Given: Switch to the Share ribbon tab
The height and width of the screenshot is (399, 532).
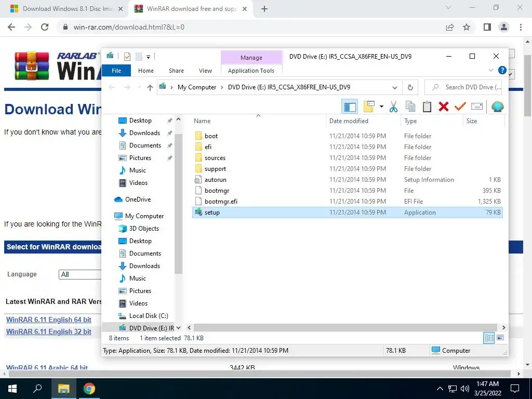Looking at the screenshot, I should point(177,71).
